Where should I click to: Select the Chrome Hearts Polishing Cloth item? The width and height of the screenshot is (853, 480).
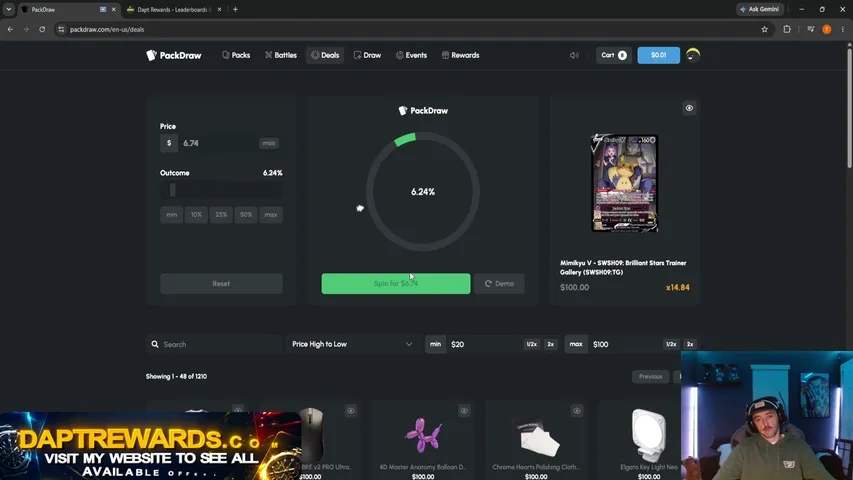[536, 440]
